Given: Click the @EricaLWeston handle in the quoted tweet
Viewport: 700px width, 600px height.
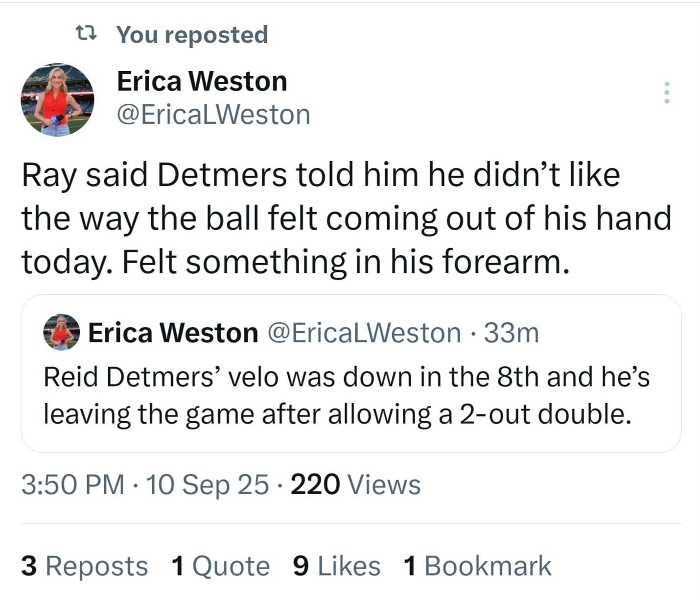Looking at the screenshot, I should [x=364, y=333].
